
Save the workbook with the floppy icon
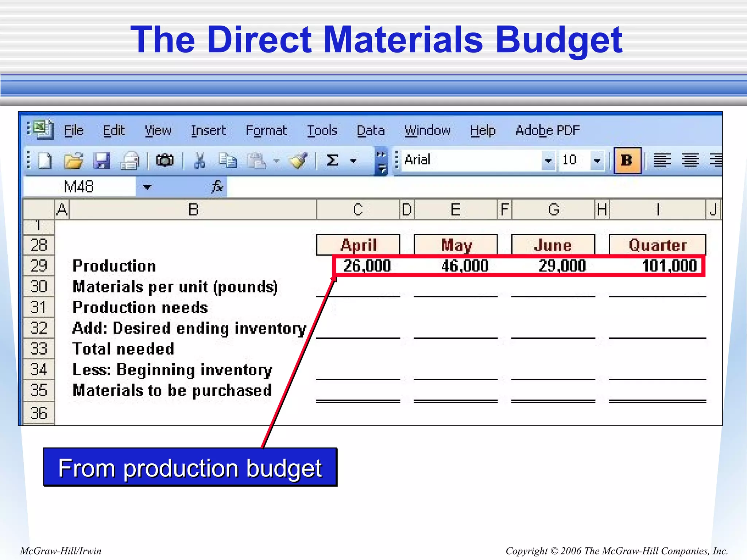(101, 160)
